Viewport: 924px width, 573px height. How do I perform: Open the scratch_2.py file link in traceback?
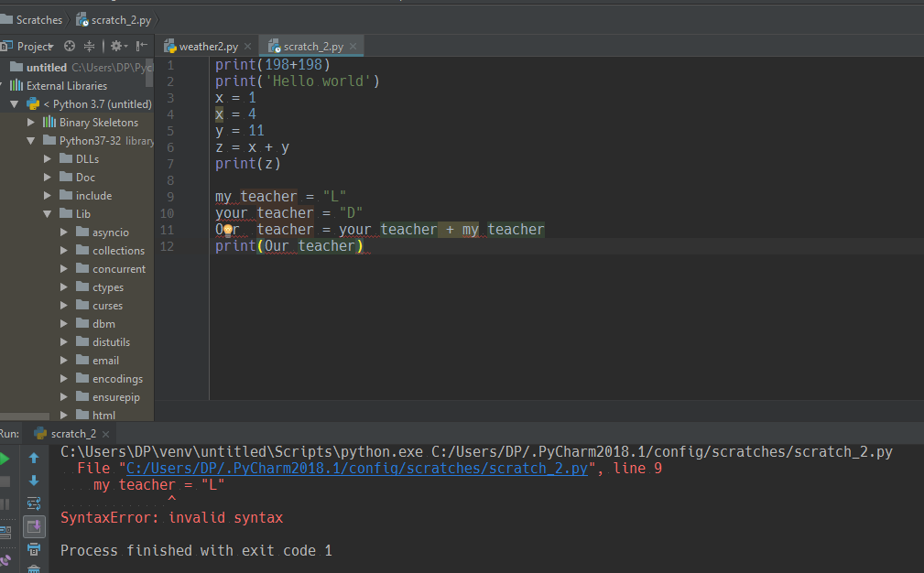(x=356, y=469)
